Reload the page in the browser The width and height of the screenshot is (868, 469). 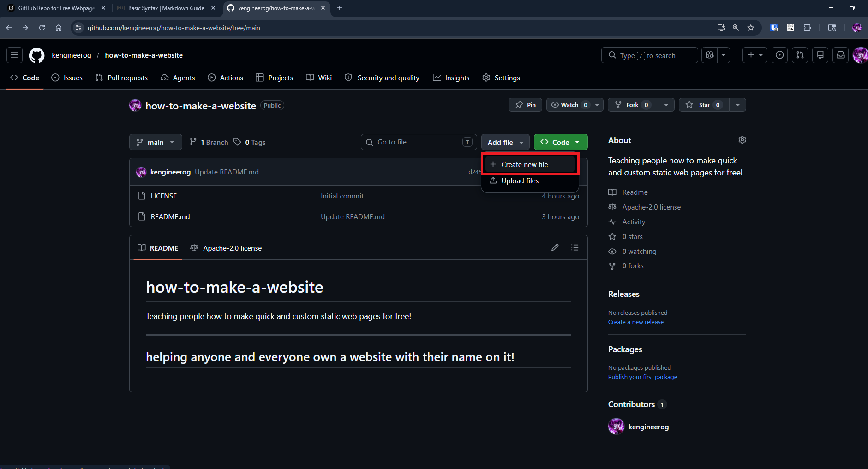[x=42, y=28]
